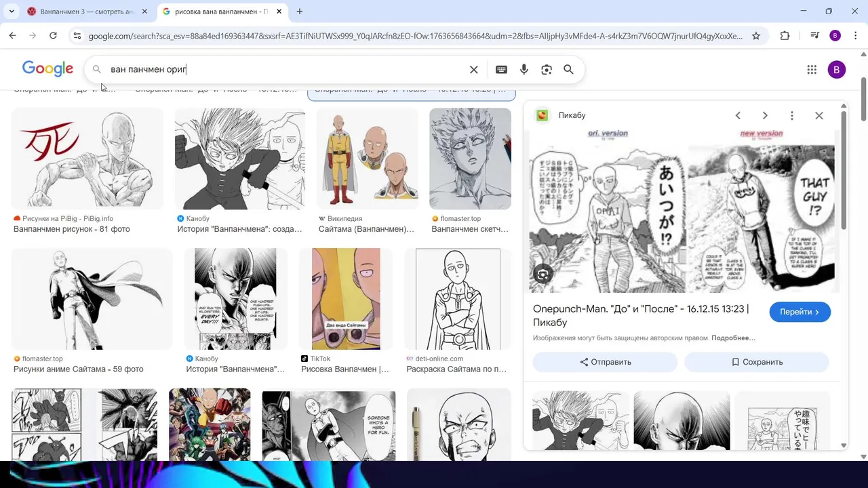
Task: Open the on-screen keyboard input tool
Action: (501, 69)
